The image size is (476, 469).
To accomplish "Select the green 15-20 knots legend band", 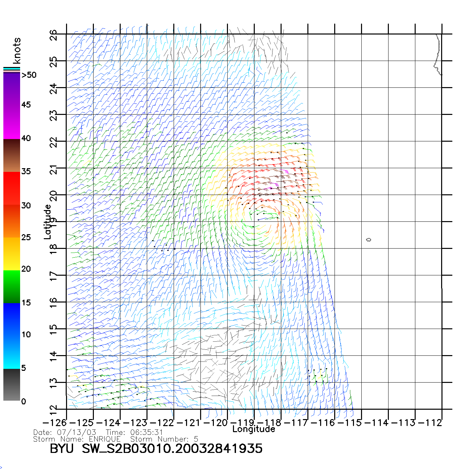I will (x=12, y=286).
